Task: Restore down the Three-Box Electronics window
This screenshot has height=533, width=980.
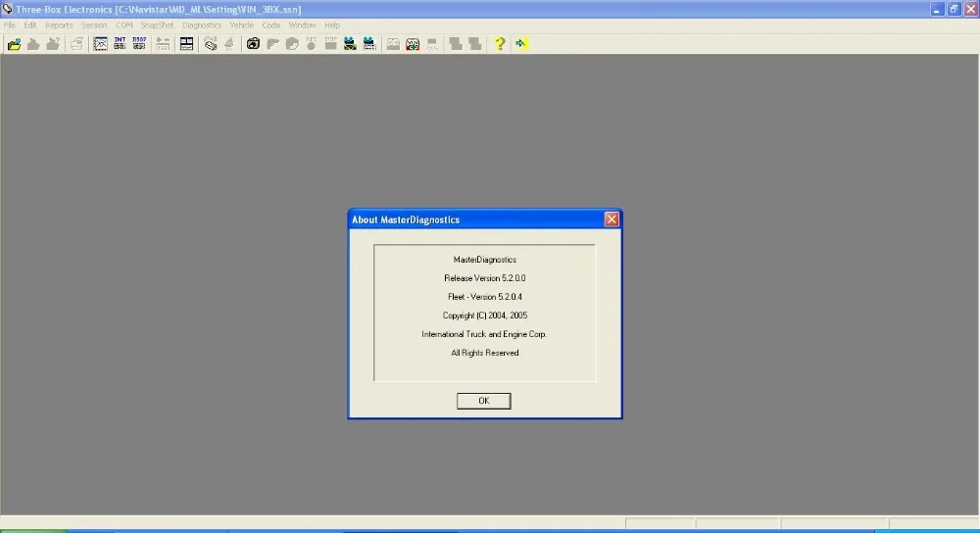Action: (954, 10)
